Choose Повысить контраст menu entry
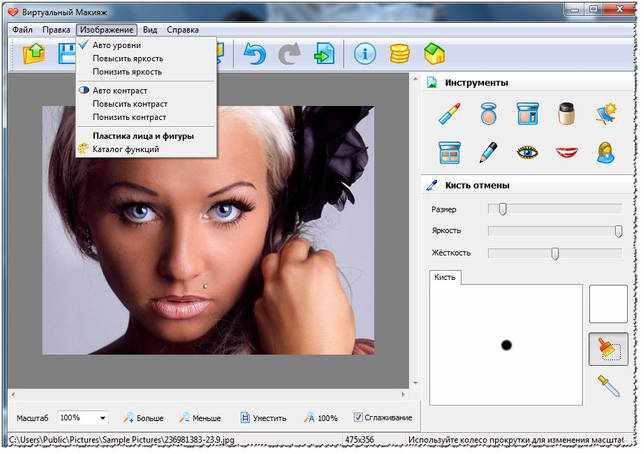The height and width of the screenshot is (454, 644). coord(146,104)
